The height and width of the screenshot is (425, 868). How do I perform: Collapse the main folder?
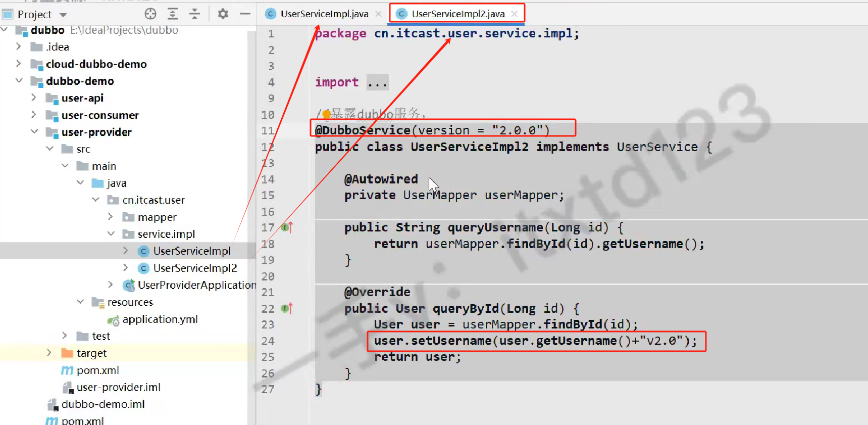65,166
